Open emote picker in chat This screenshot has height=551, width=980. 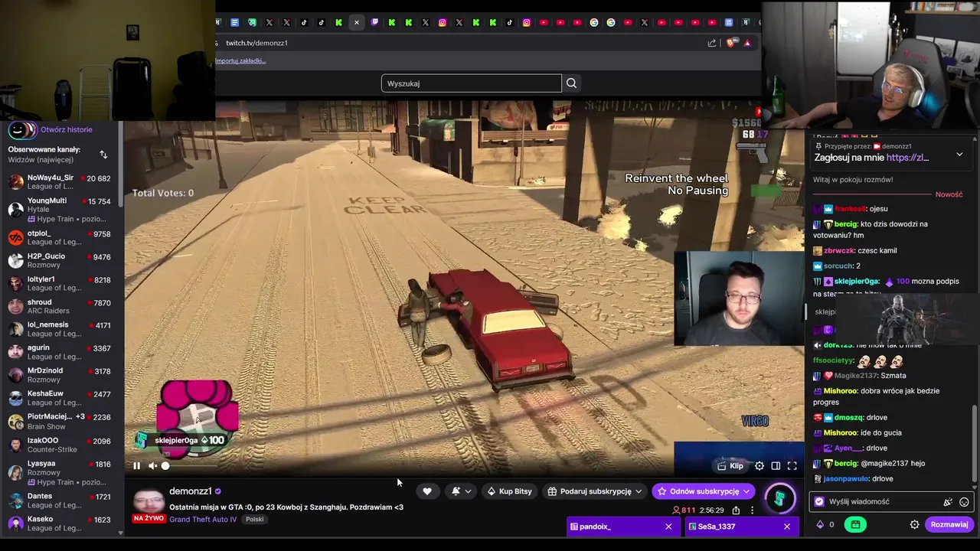click(964, 502)
